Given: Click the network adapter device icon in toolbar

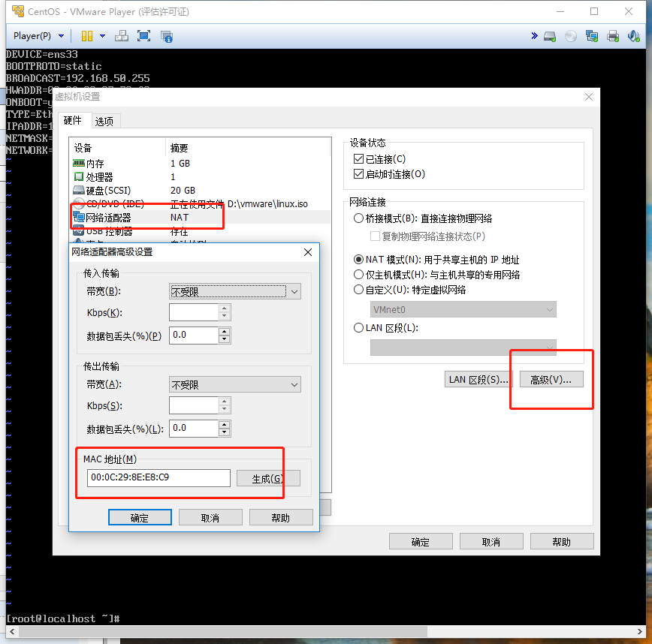Looking at the screenshot, I should [x=592, y=37].
